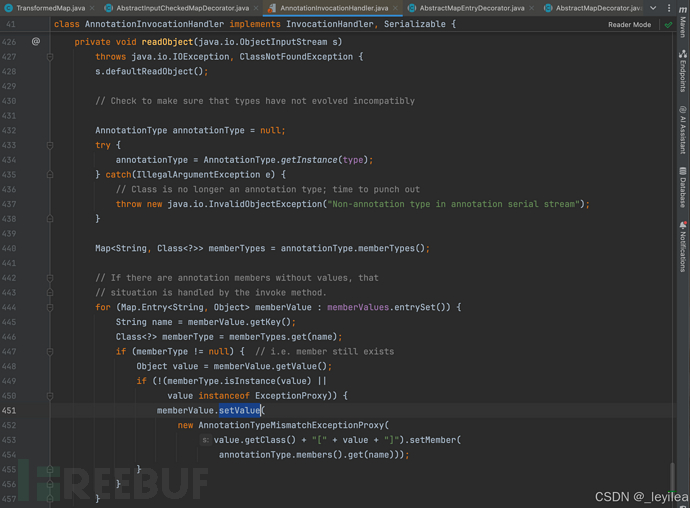Close the AbstractInputCheckedMapDecorator.java tab
This screenshot has height=508, width=690.
click(256, 8)
